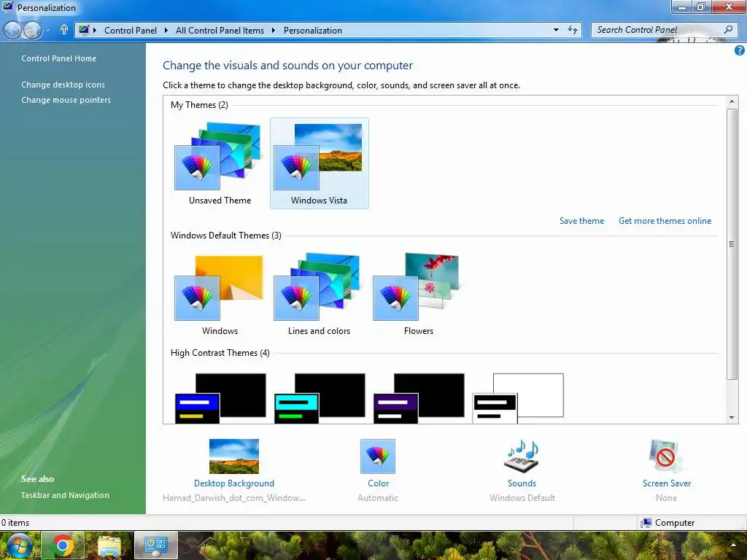747x560 pixels.
Task: Open the Screen Saver icon
Action: pos(666,456)
